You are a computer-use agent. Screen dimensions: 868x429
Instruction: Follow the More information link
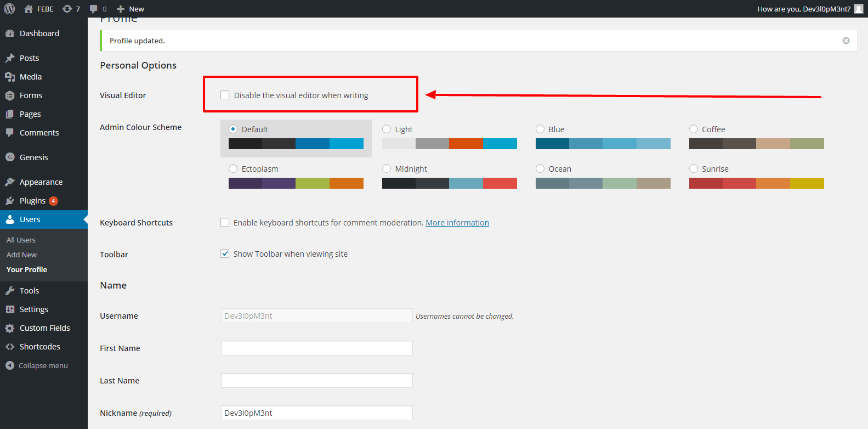457,223
